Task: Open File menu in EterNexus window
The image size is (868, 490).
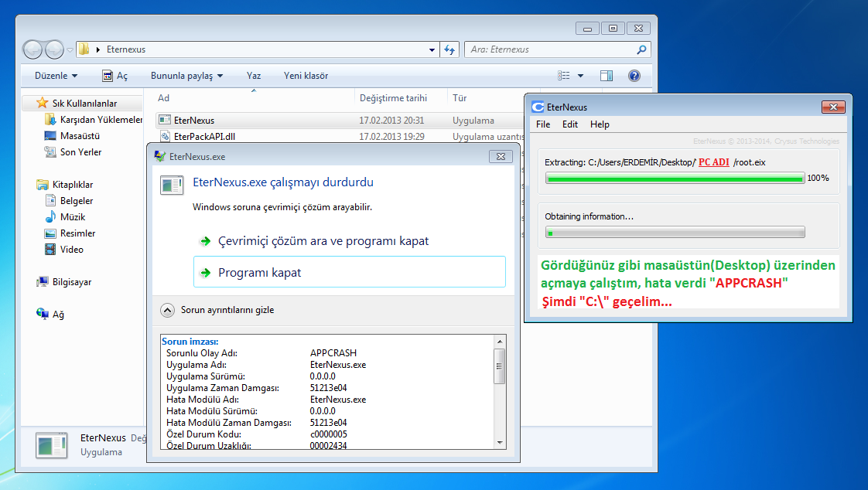Action: click(x=543, y=124)
